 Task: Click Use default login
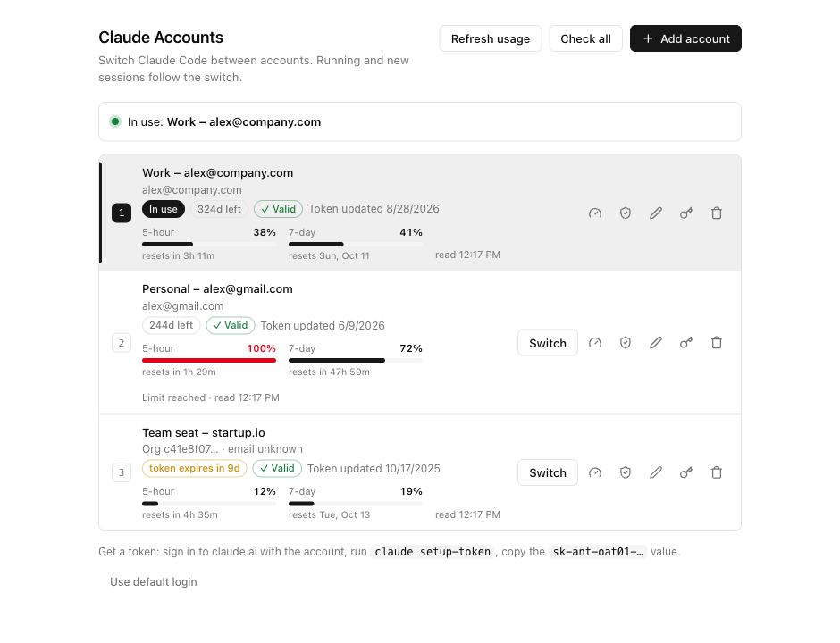153,582
